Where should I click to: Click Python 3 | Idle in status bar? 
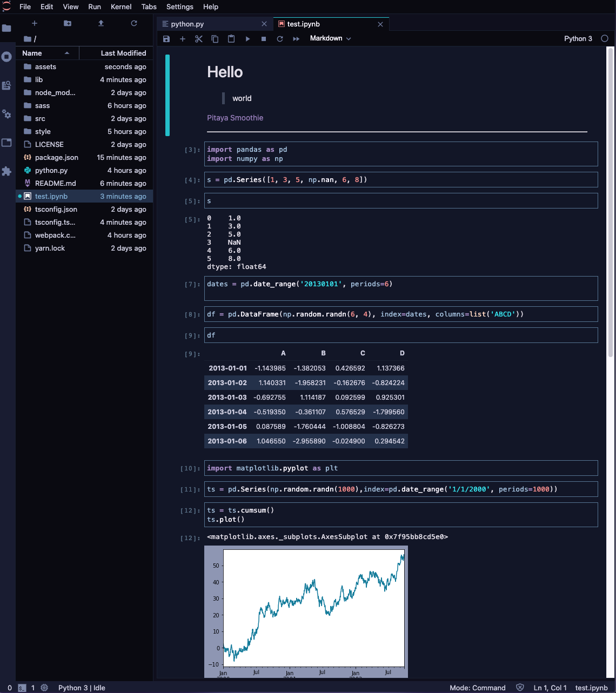pos(82,688)
